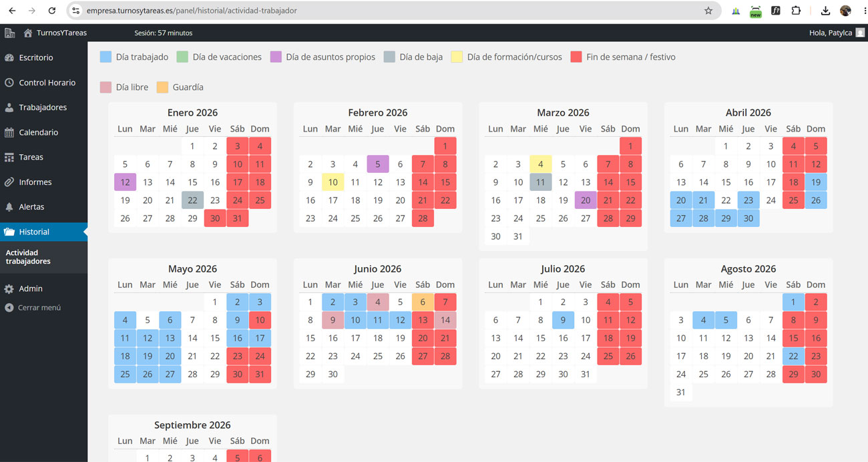
Task: Click the browser forward arrow
Action: click(32, 11)
